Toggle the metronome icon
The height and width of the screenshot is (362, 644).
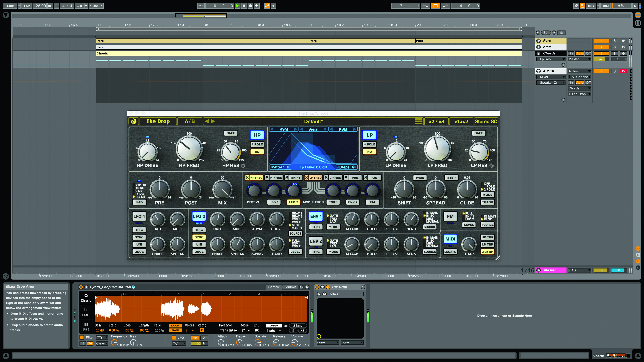[79, 6]
